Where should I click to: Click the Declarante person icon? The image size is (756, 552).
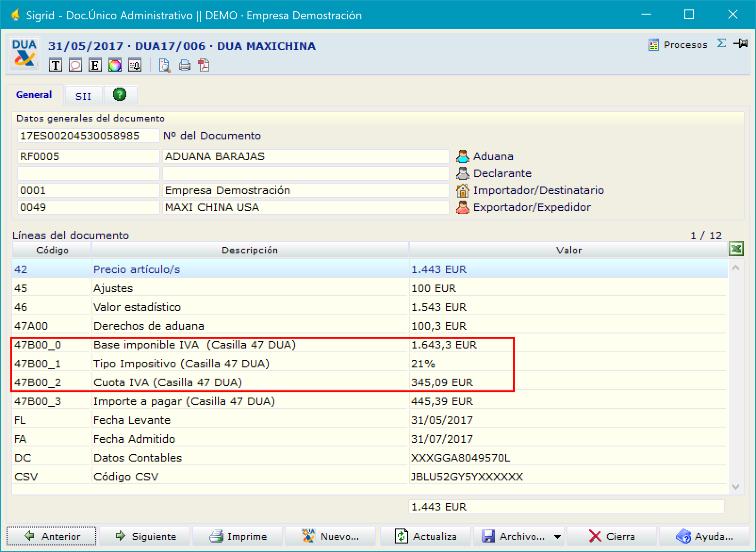463,173
